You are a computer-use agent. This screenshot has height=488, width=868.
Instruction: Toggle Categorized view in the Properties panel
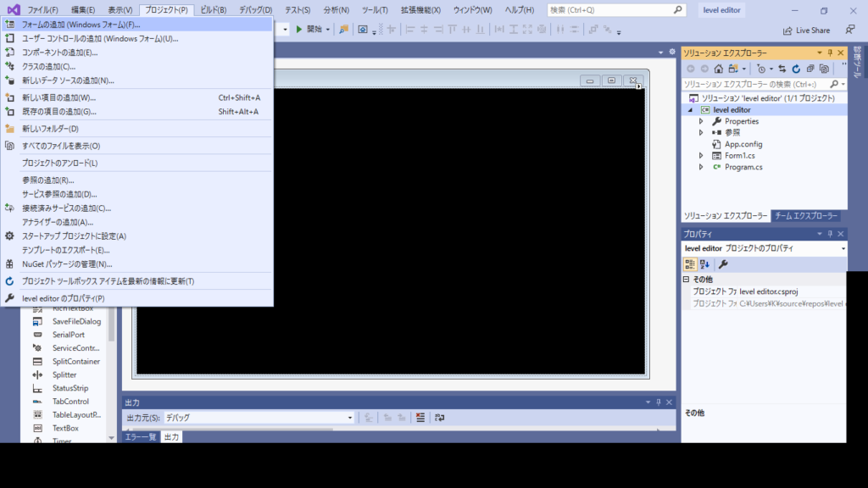click(690, 264)
